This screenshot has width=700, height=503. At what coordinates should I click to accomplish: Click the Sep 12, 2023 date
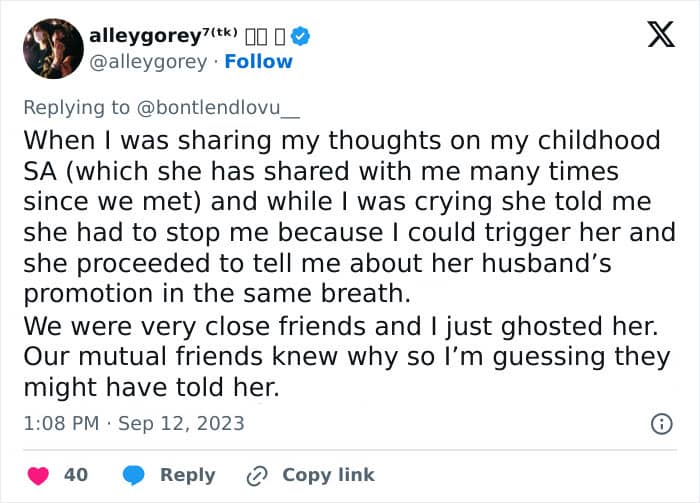pos(181,423)
